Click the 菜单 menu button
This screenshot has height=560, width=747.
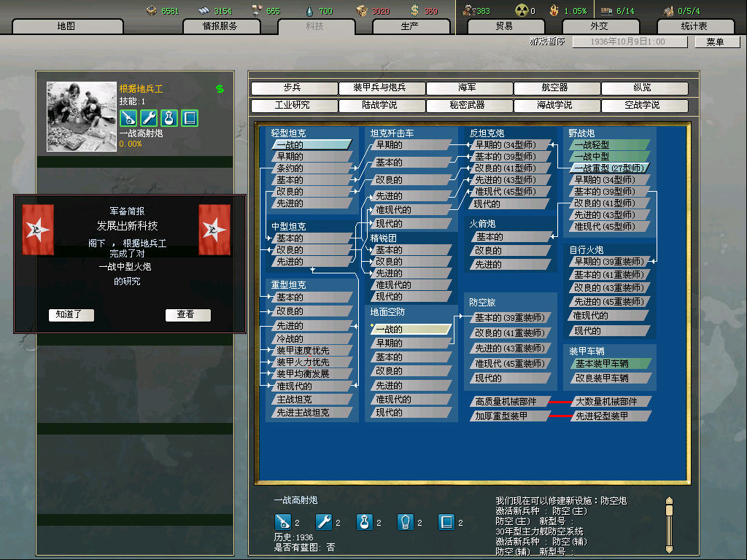coord(716,42)
